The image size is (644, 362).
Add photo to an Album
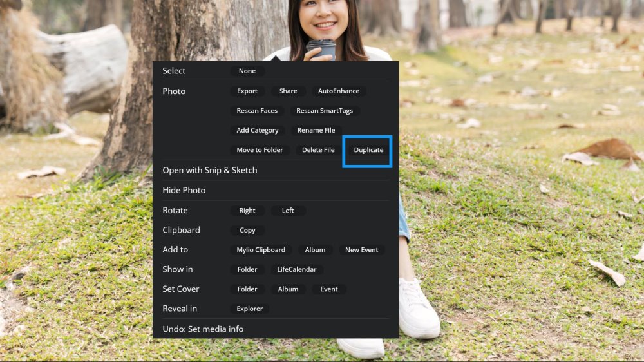pos(315,250)
